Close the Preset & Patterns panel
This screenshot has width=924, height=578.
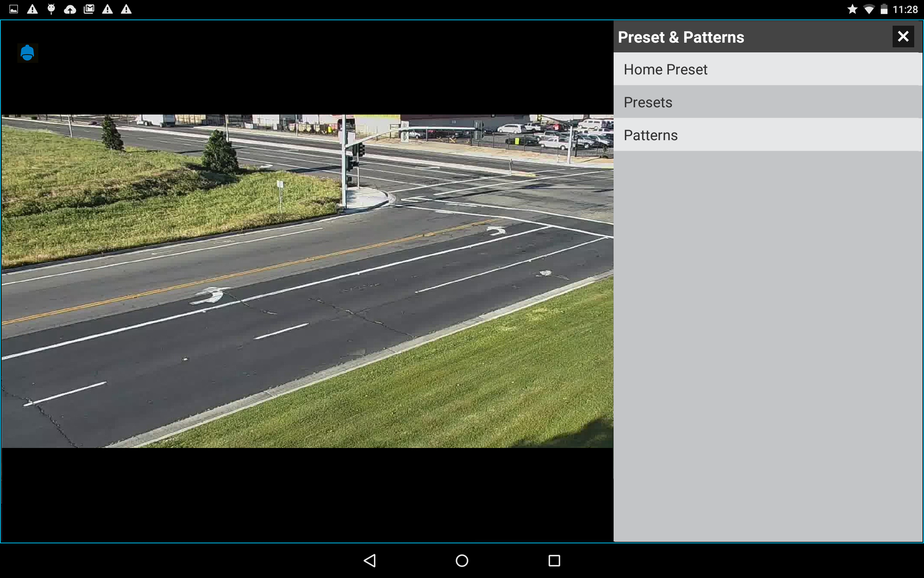tap(903, 37)
